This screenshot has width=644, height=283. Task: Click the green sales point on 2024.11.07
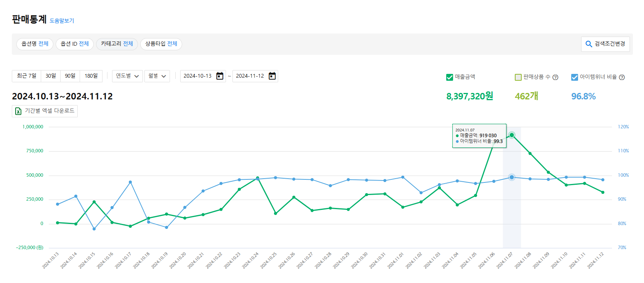512,135
